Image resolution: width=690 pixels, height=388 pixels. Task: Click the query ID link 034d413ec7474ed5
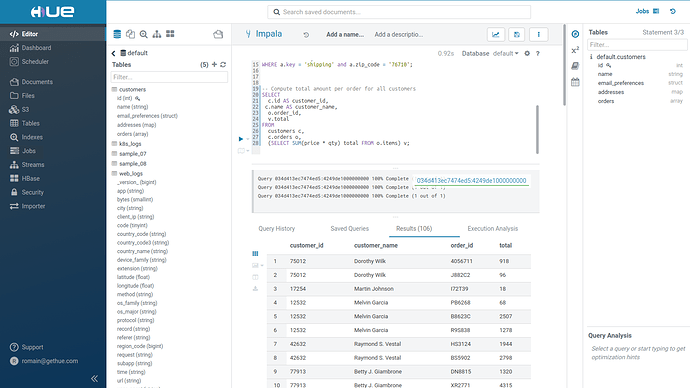(x=471, y=180)
